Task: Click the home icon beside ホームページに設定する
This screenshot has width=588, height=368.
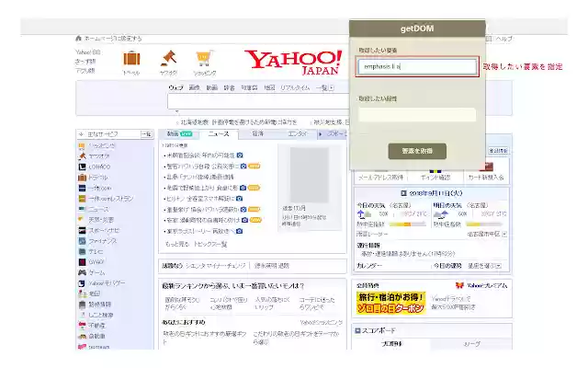Action: (78, 39)
